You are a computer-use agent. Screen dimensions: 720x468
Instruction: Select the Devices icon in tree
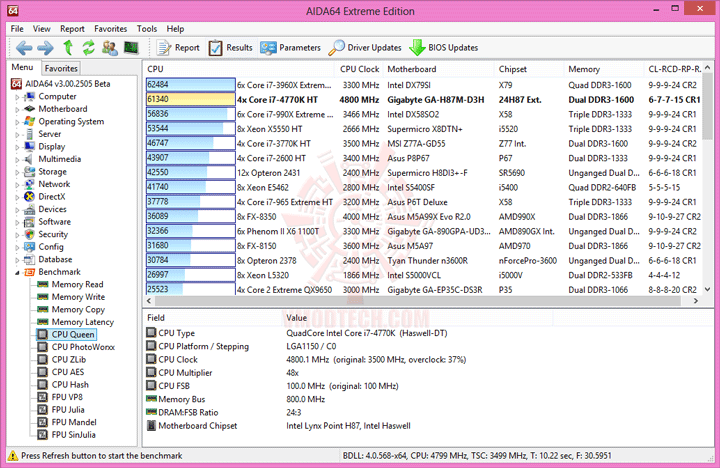click(29, 209)
